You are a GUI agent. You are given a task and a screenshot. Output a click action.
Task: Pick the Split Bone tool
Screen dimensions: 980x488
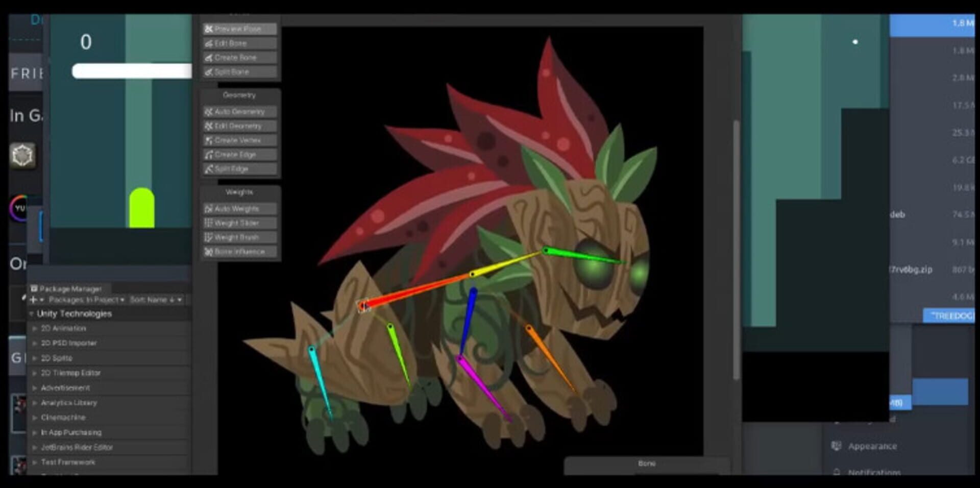(x=239, y=72)
